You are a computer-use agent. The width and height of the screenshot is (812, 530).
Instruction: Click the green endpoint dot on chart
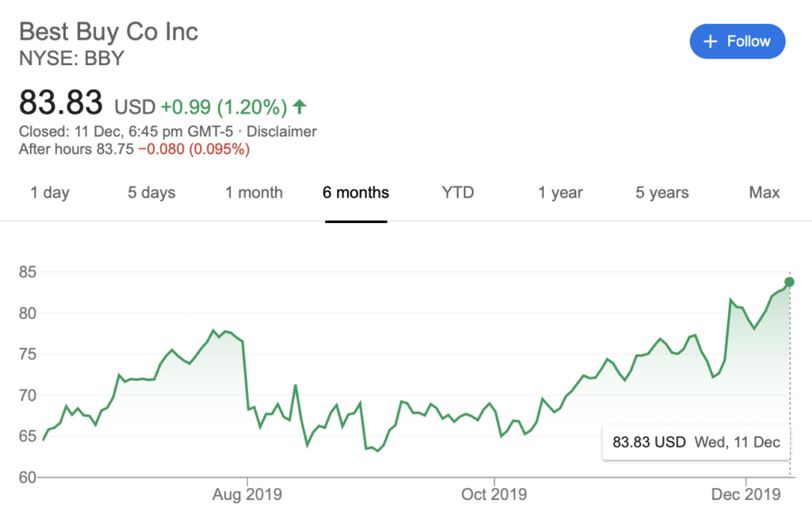(x=789, y=282)
